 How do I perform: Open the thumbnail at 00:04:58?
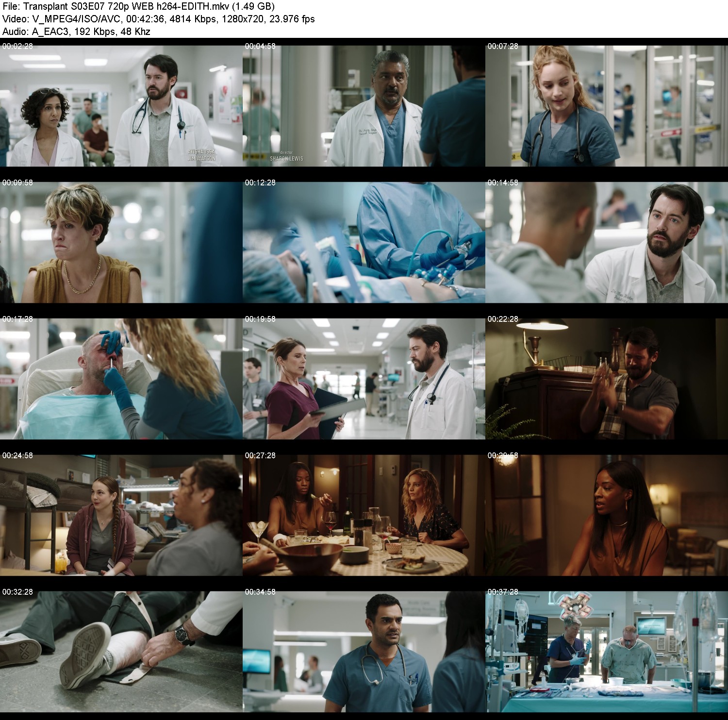pyautogui.click(x=364, y=106)
